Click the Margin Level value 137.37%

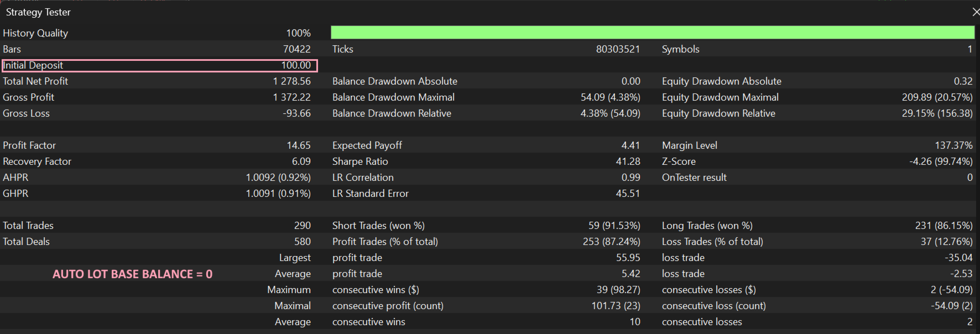pyautogui.click(x=953, y=145)
